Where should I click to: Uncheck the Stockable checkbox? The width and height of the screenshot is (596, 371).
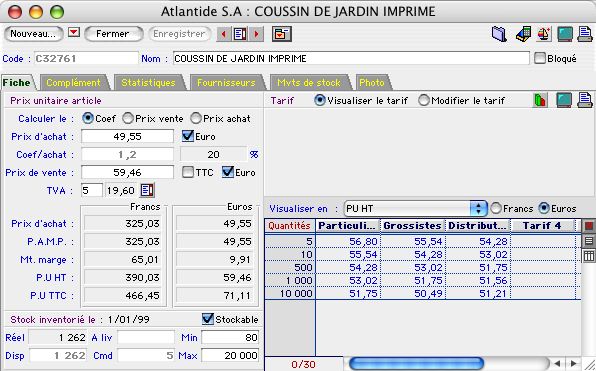[x=208, y=319]
